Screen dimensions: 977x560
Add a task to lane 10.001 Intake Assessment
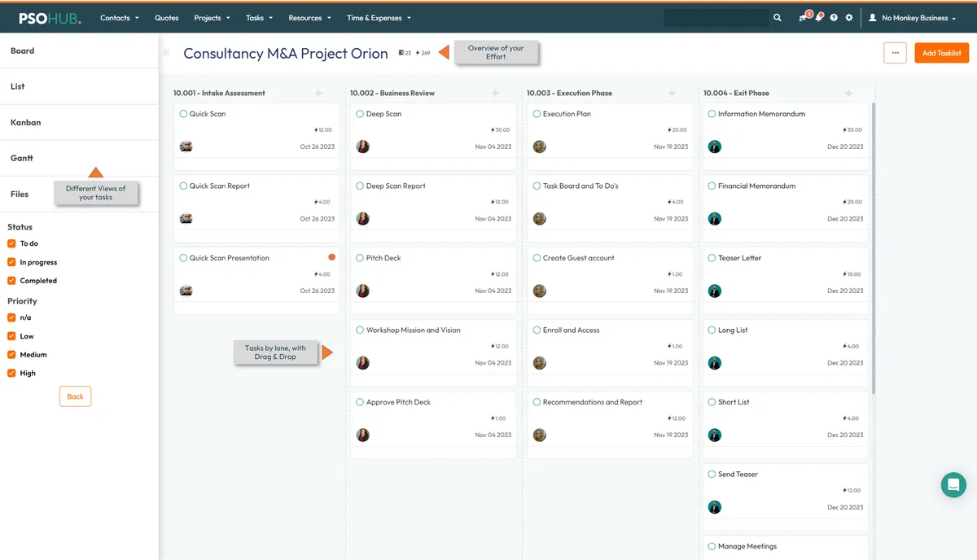click(x=318, y=93)
